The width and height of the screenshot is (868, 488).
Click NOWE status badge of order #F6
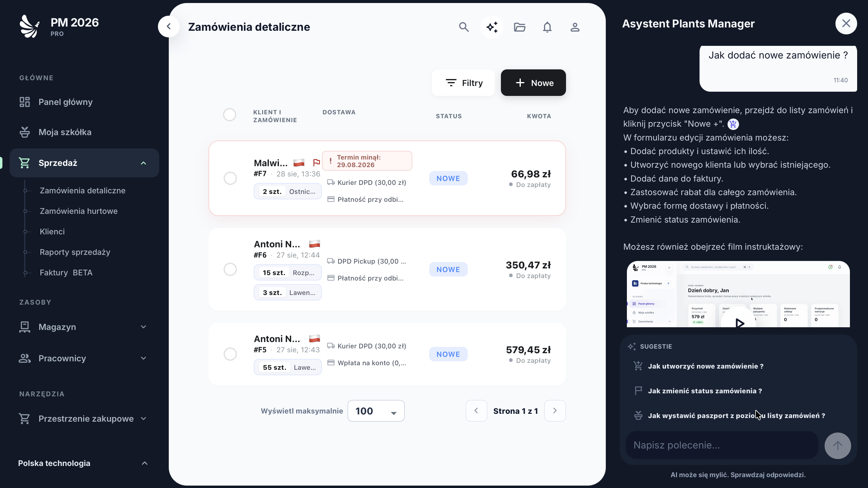(x=448, y=269)
